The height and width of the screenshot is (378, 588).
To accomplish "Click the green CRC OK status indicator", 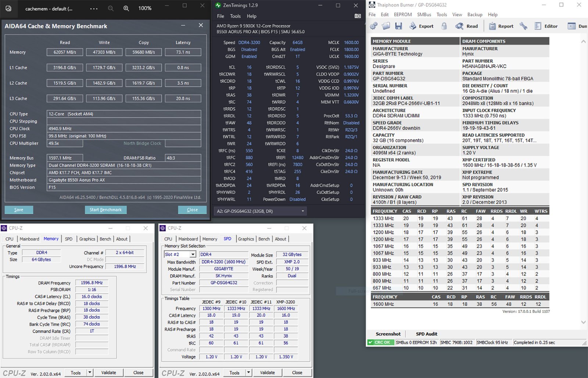I will [380, 342].
